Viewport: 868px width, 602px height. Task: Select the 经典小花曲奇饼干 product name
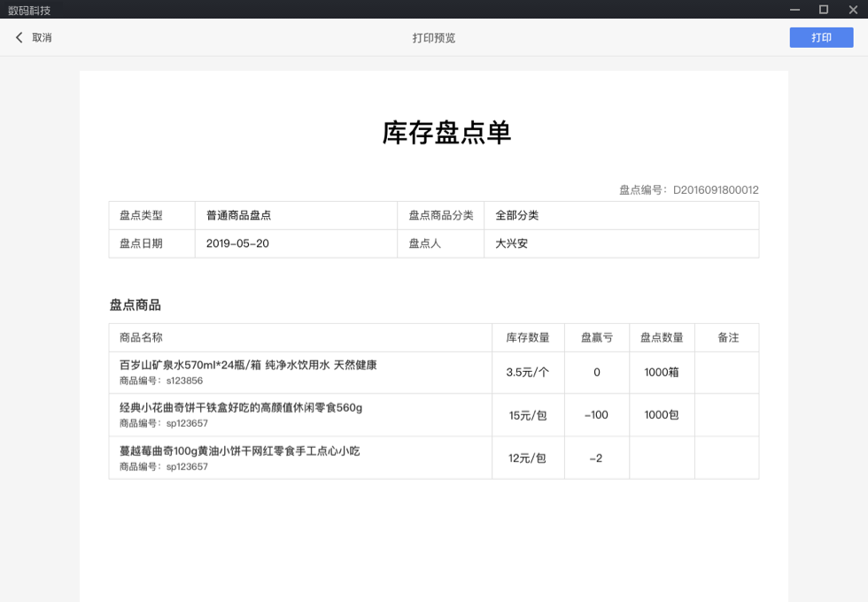241,408
